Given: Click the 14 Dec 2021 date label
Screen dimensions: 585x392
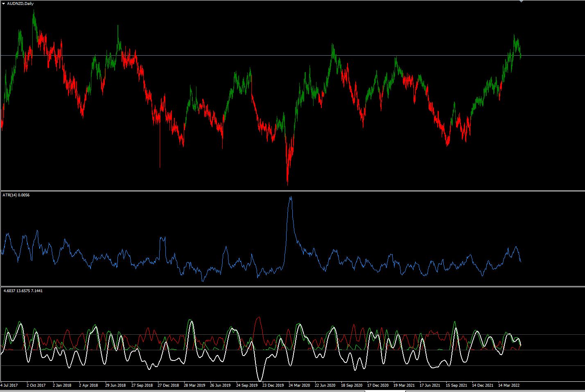Looking at the screenshot, I should tap(483, 385).
